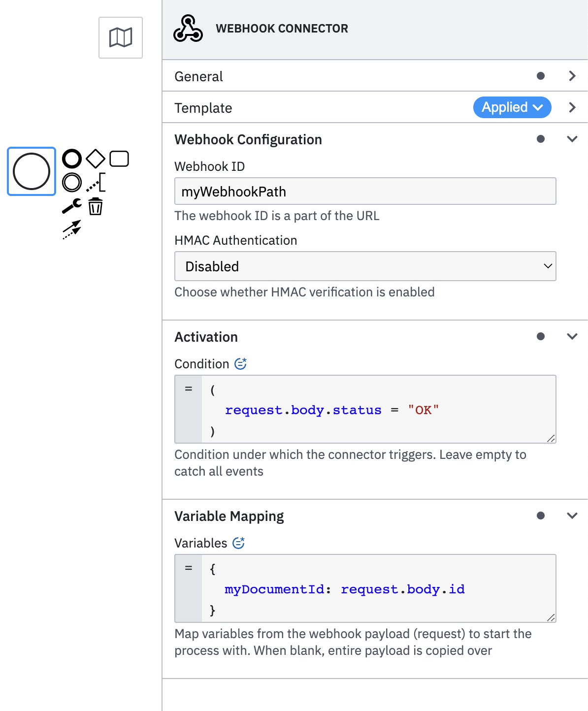Expand the General section

572,76
